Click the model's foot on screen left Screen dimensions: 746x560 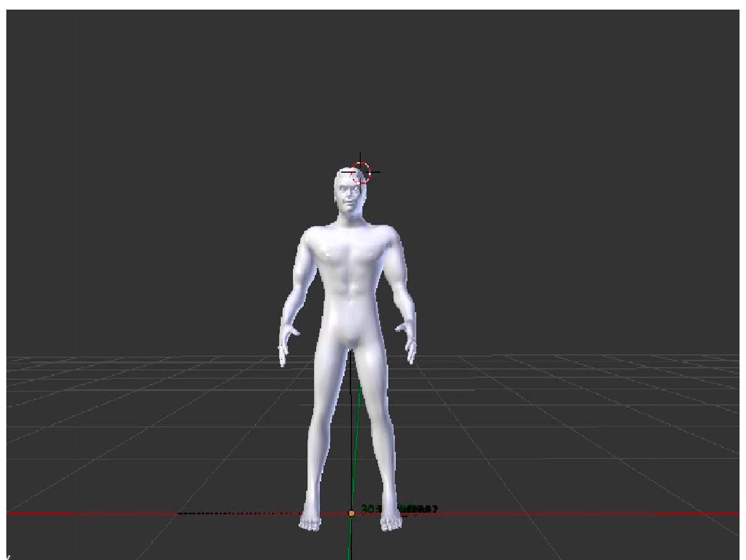(311, 520)
